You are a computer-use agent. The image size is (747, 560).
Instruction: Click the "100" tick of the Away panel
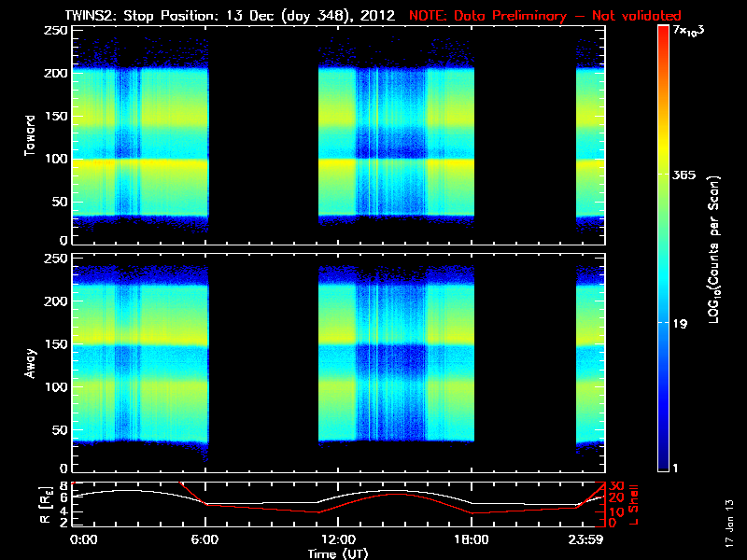(56, 386)
